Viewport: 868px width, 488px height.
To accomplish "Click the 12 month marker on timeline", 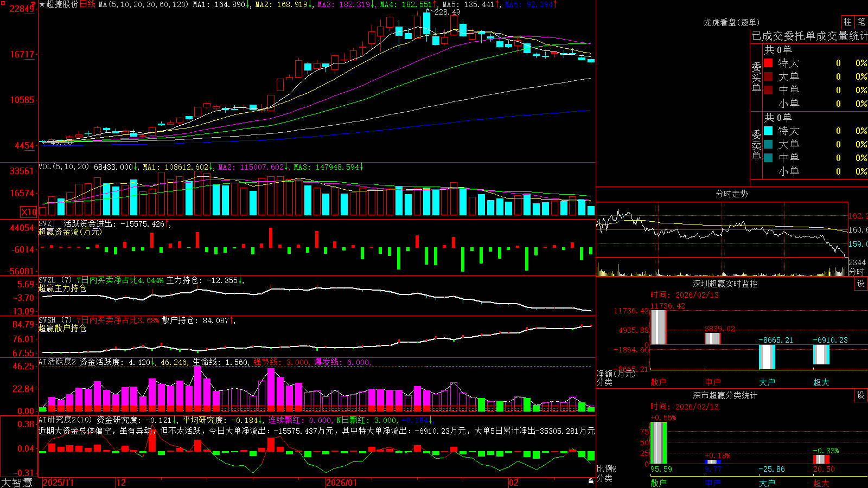I will pyautogui.click(x=121, y=483).
